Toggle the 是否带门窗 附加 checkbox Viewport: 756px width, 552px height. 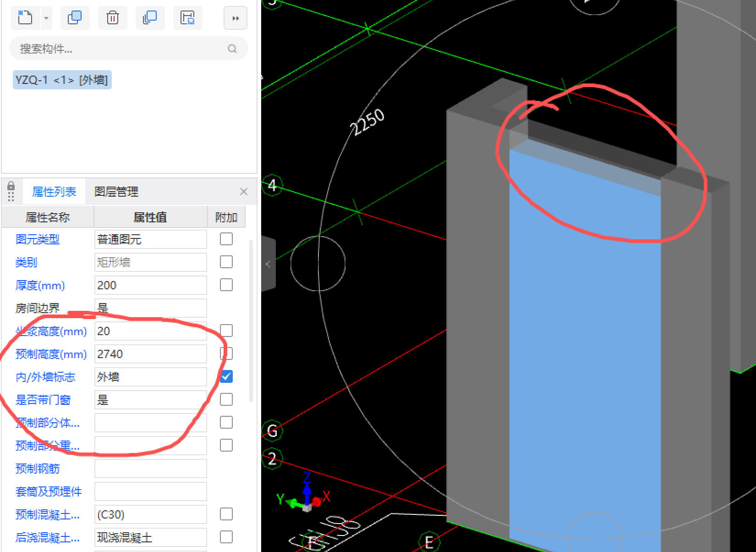pos(226,399)
